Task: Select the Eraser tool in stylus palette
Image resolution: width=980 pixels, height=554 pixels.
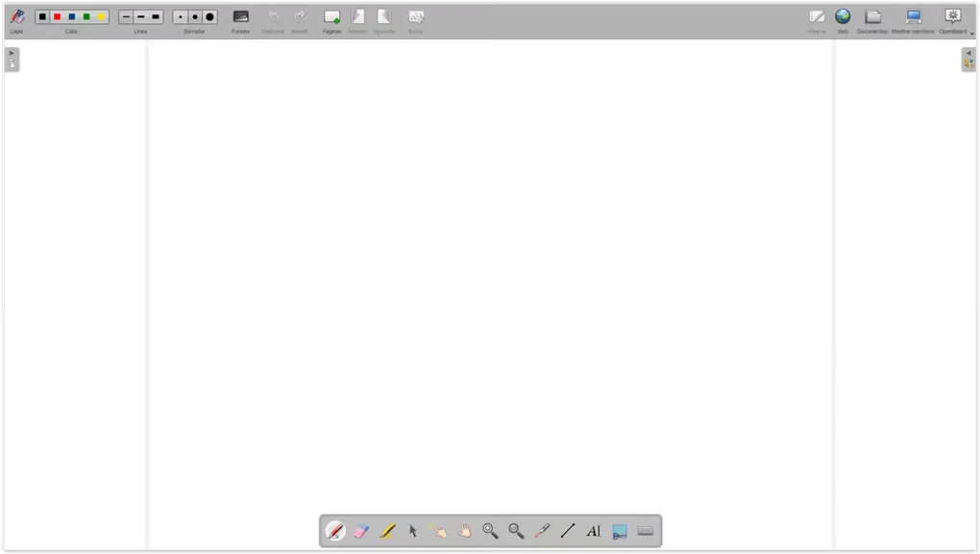Action: [x=361, y=531]
